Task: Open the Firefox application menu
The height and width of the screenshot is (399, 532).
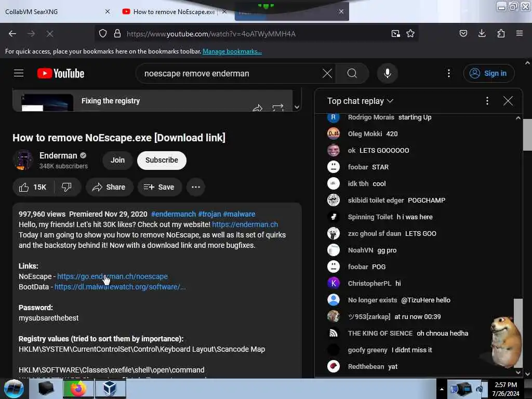Action: point(520,33)
